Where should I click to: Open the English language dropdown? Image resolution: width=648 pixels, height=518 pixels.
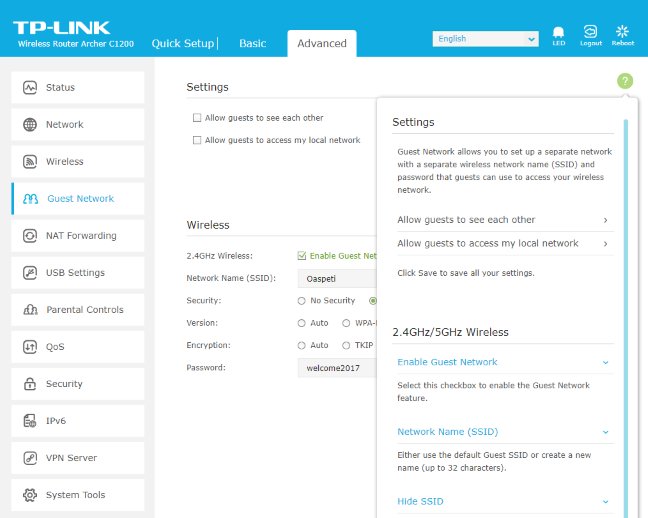click(x=485, y=39)
